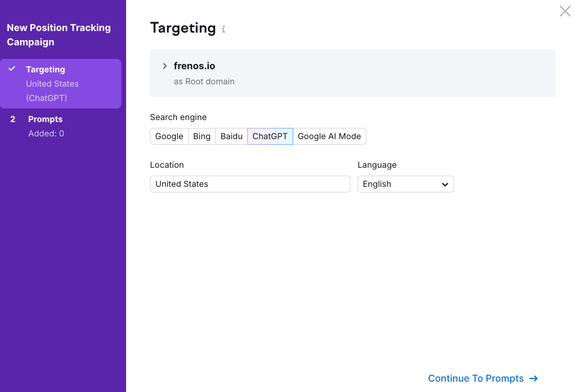Switch the search engine to Google
Image resolution: width=576 pixels, height=392 pixels.
click(169, 136)
